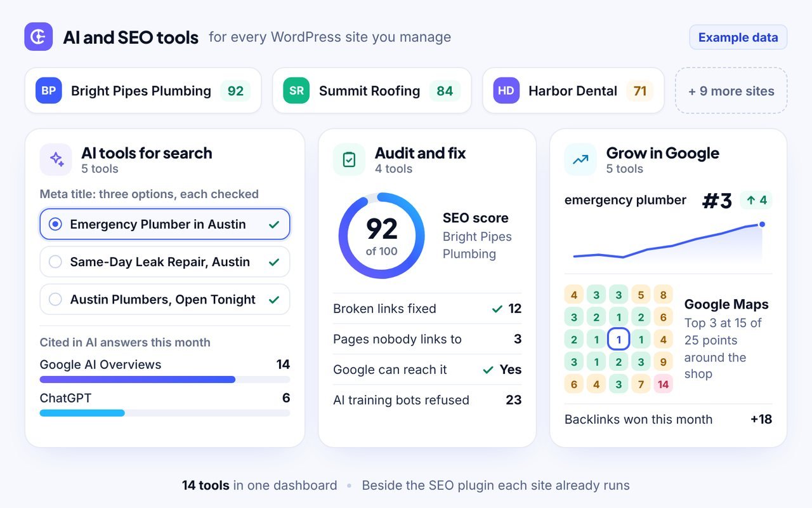Click the clipboard check icon beside Audit and fix
812x508 pixels.
(x=349, y=159)
